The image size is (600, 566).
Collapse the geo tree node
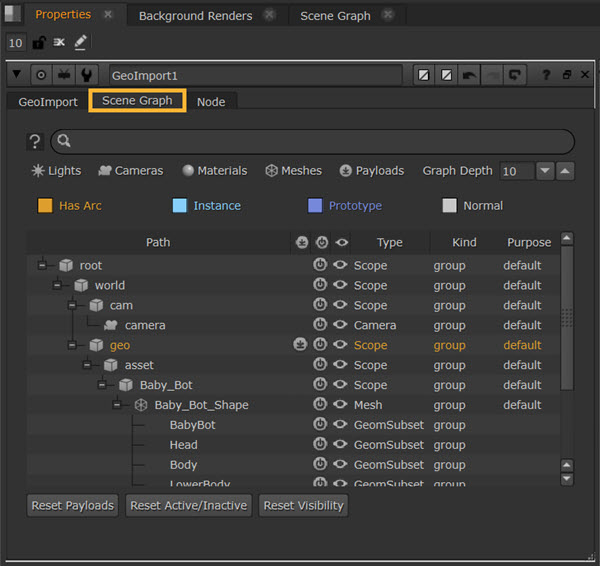72,345
